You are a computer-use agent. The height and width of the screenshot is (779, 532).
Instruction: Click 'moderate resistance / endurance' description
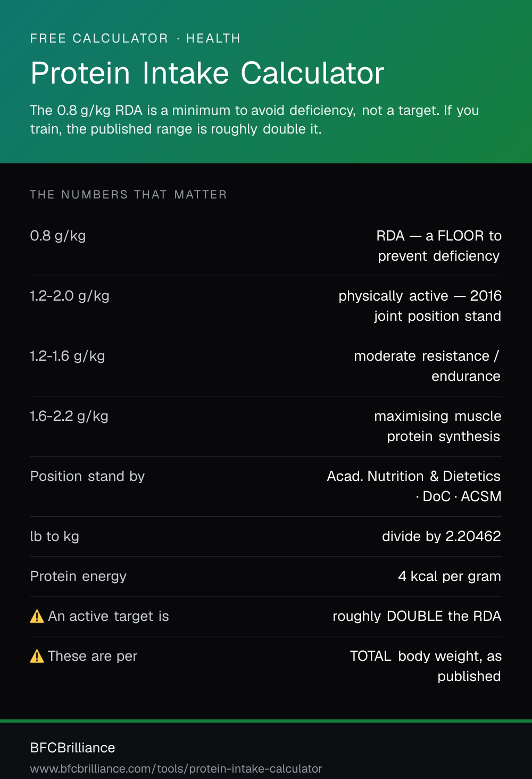pyautogui.click(x=428, y=366)
